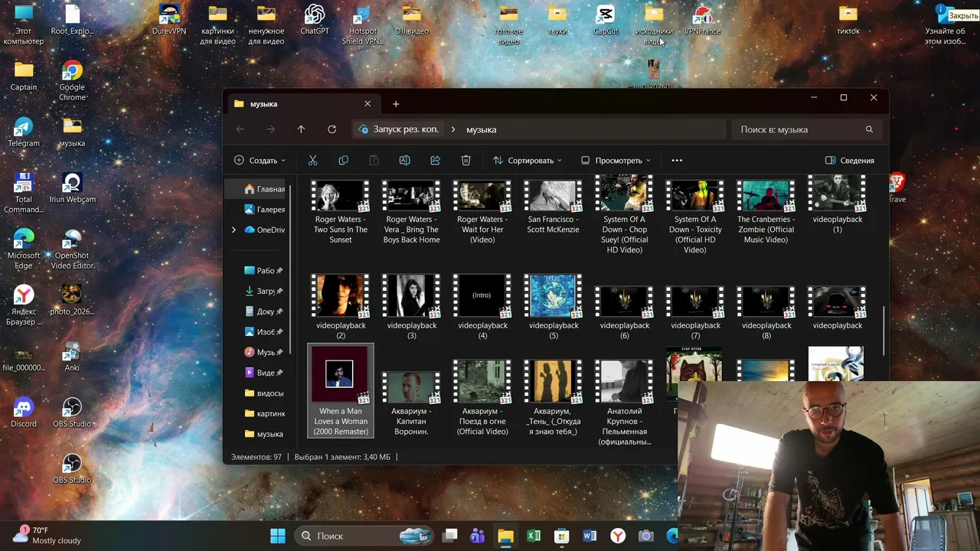
Task: Click 'Выбран 1 элемент: 3,40 МБ' status text
Action: pos(342,457)
